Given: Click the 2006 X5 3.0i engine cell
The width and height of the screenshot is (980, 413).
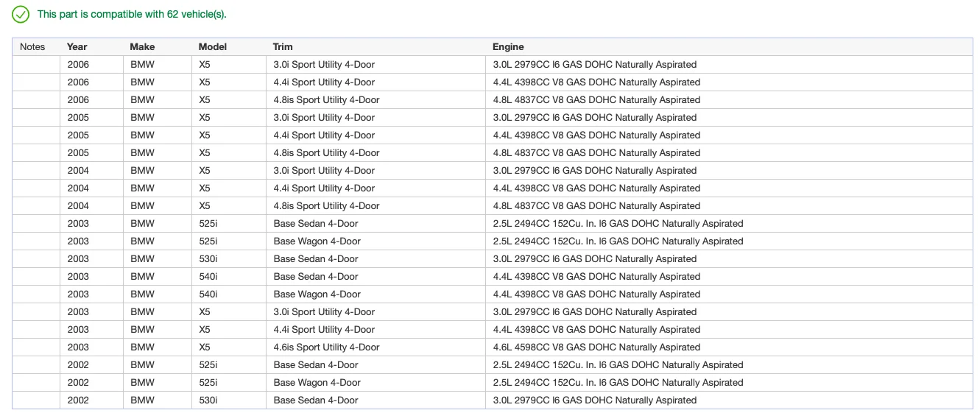Looking at the screenshot, I should coord(729,64).
